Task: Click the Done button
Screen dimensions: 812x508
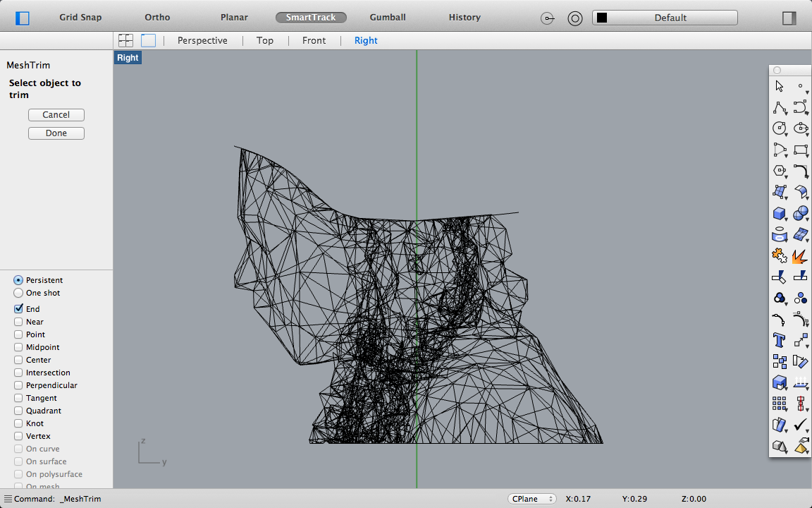Action: point(56,133)
